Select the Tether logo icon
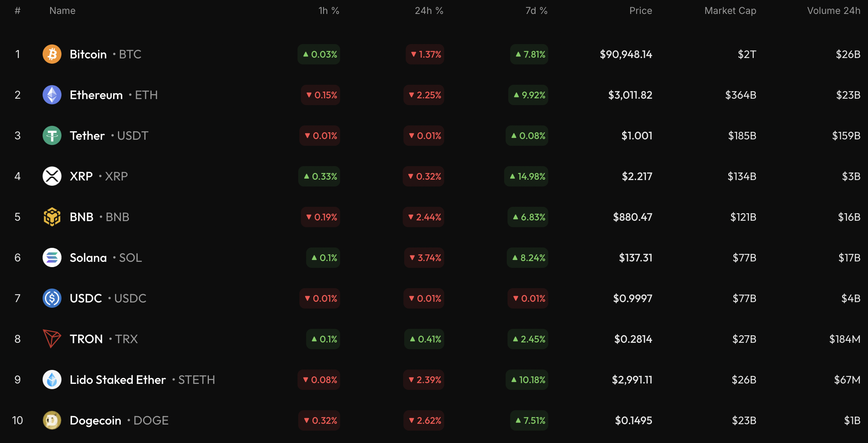This screenshot has width=868, height=443. tap(52, 136)
